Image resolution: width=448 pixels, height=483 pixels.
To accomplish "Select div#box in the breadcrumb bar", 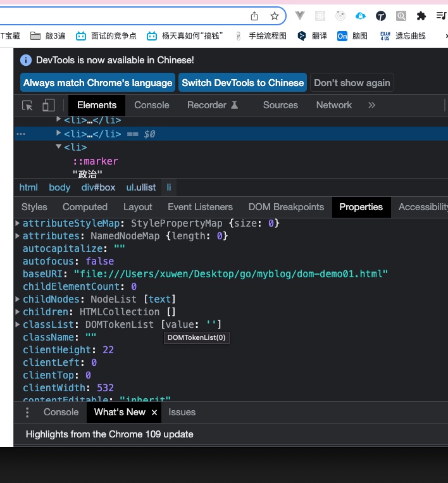I will [98, 187].
